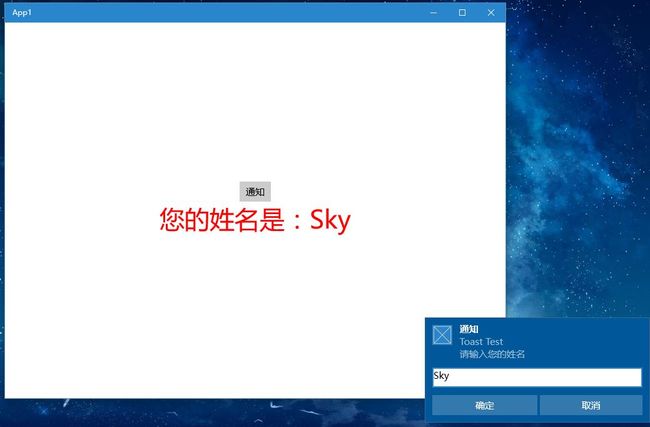Close the App1 window
650x427 pixels.
[491, 12]
